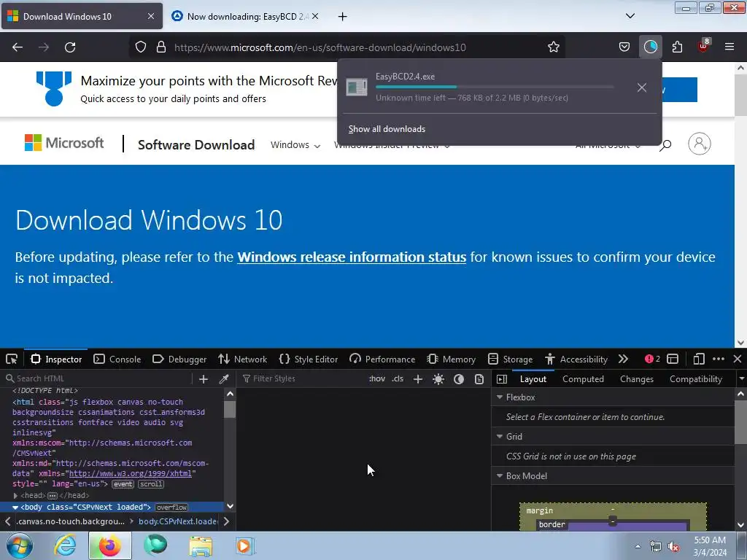Close the EasyBCD tab
This screenshot has width=747, height=560.
pyautogui.click(x=315, y=16)
